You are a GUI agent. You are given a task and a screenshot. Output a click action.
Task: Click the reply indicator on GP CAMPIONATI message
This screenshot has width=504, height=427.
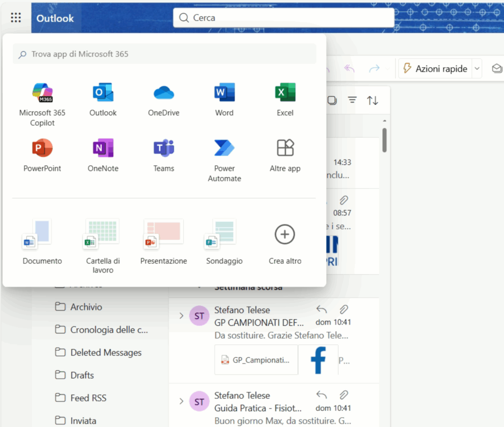click(321, 309)
